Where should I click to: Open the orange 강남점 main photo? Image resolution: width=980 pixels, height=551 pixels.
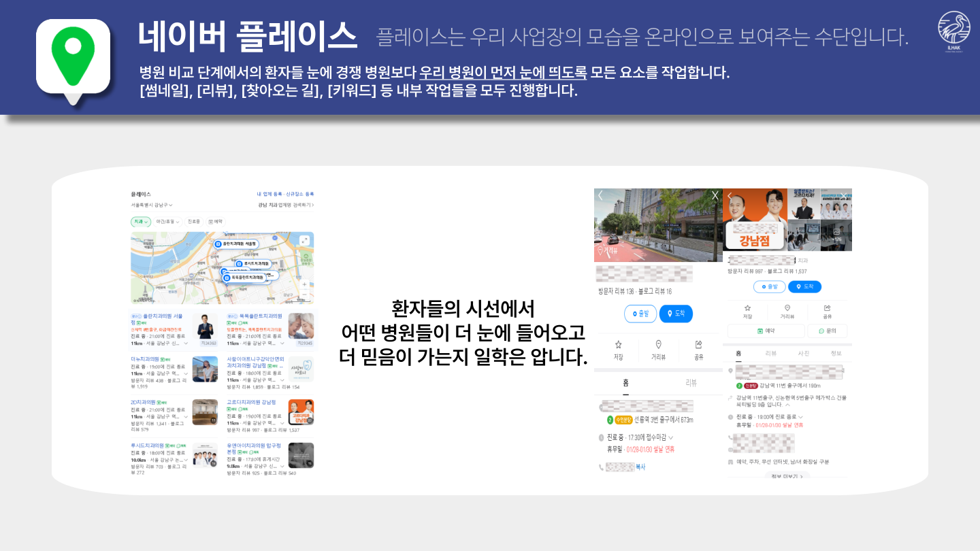755,220
